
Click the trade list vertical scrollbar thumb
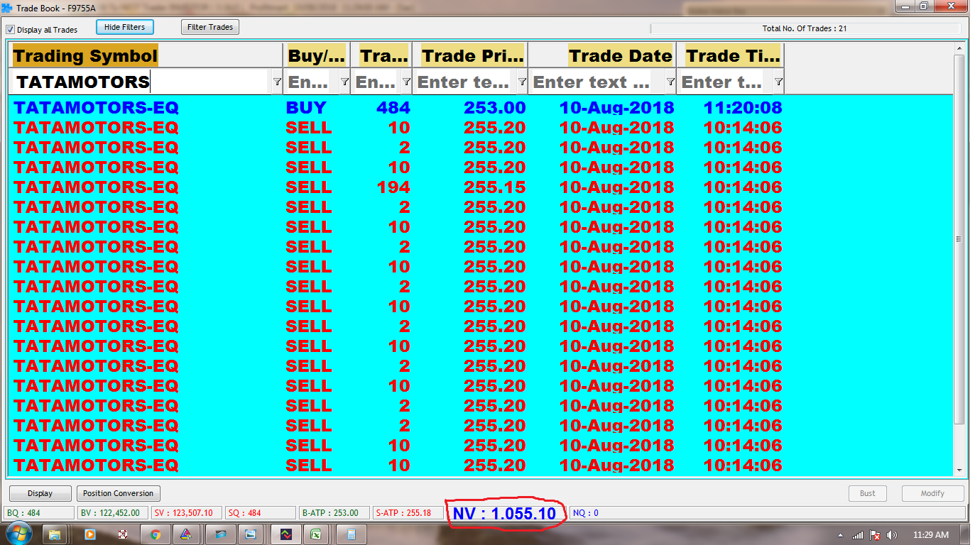[959, 239]
